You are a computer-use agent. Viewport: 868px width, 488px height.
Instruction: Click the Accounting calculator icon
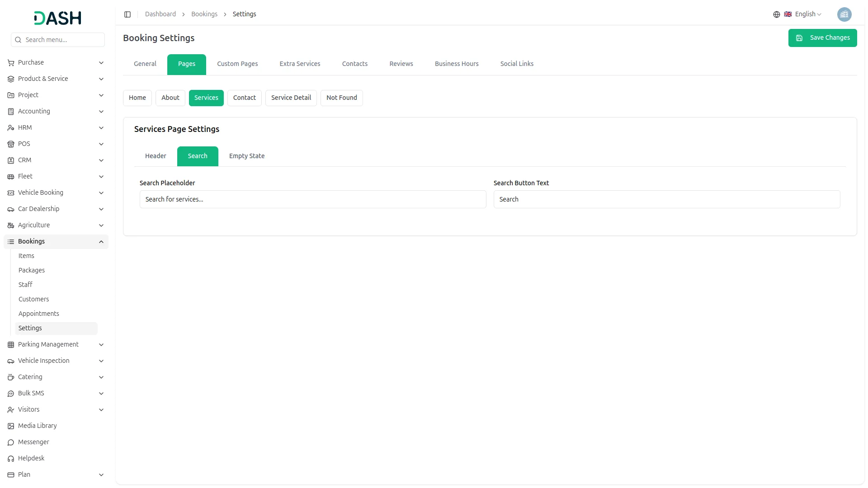pos(11,112)
